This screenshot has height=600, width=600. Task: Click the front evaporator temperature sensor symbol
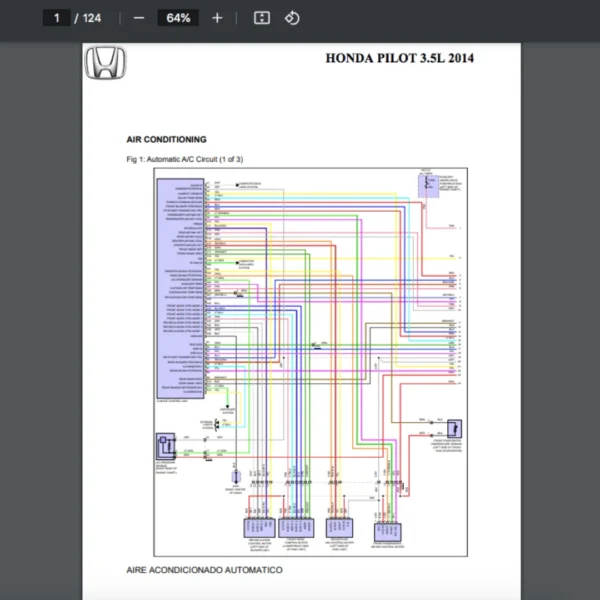453,429
